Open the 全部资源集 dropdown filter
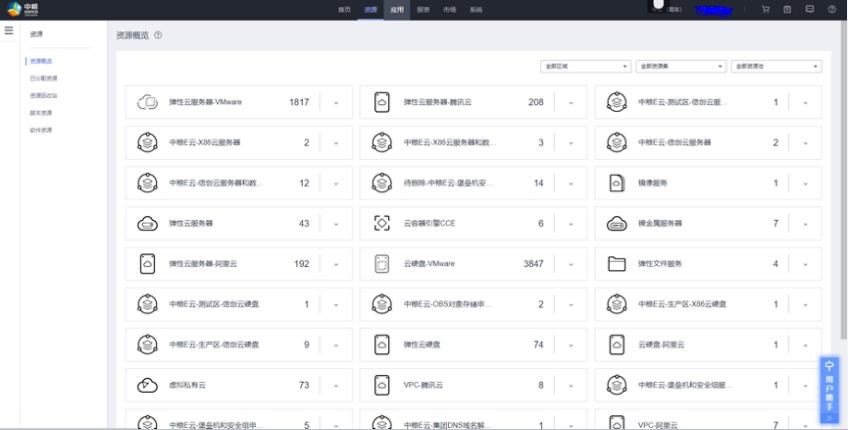The height and width of the screenshot is (430, 848). (x=680, y=67)
